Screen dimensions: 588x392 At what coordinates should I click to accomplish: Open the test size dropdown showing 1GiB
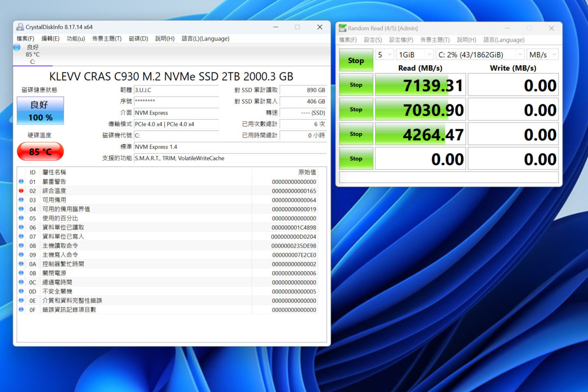click(x=415, y=54)
